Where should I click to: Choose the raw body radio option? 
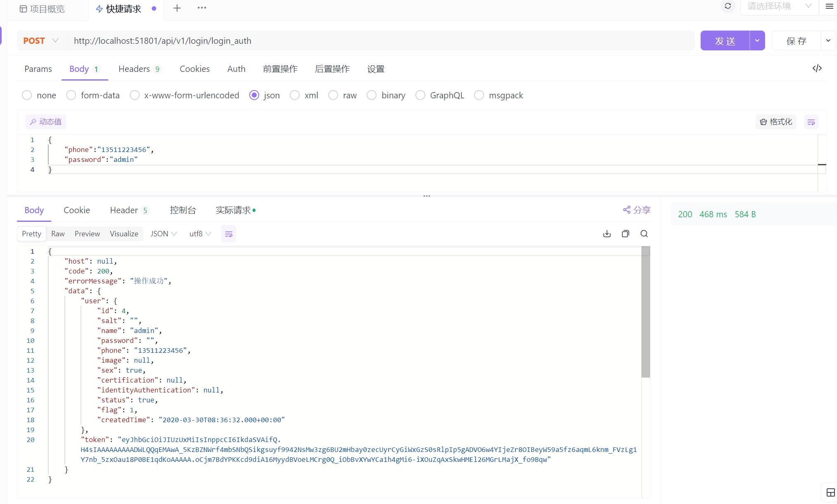click(333, 95)
